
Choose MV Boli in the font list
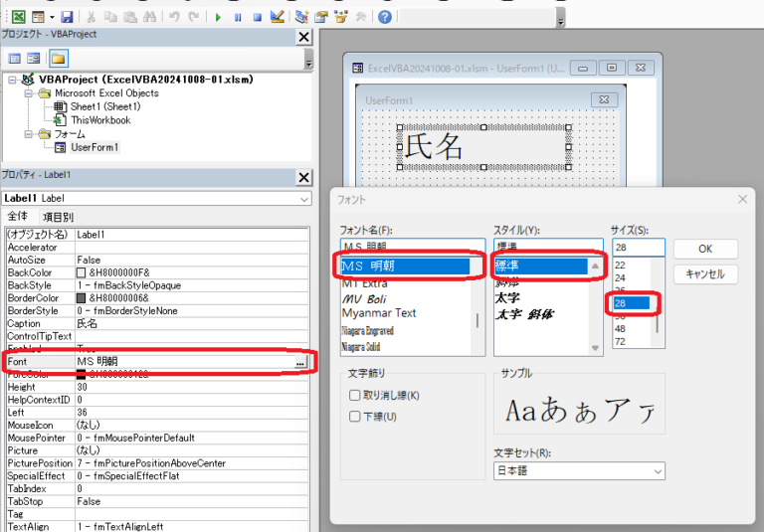coord(364,298)
